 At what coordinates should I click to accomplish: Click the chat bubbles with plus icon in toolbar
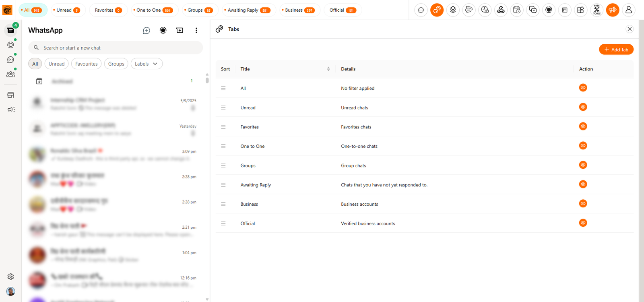pyautogui.click(x=533, y=10)
